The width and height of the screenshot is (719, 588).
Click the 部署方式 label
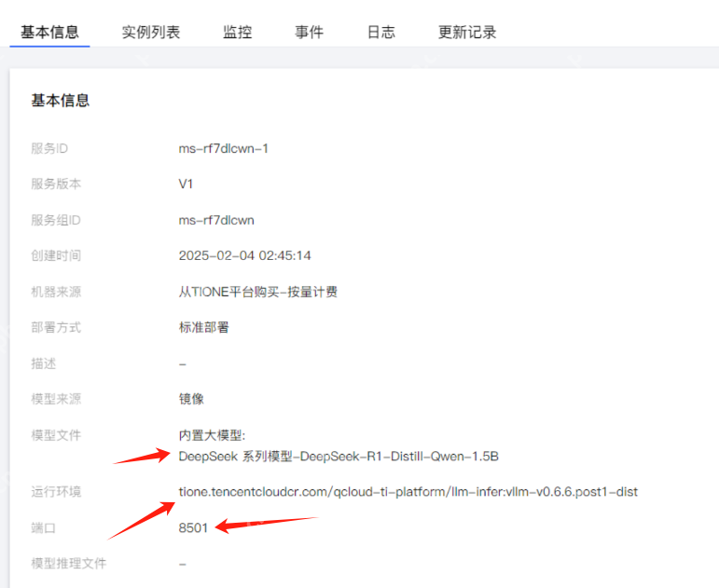click(56, 327)
